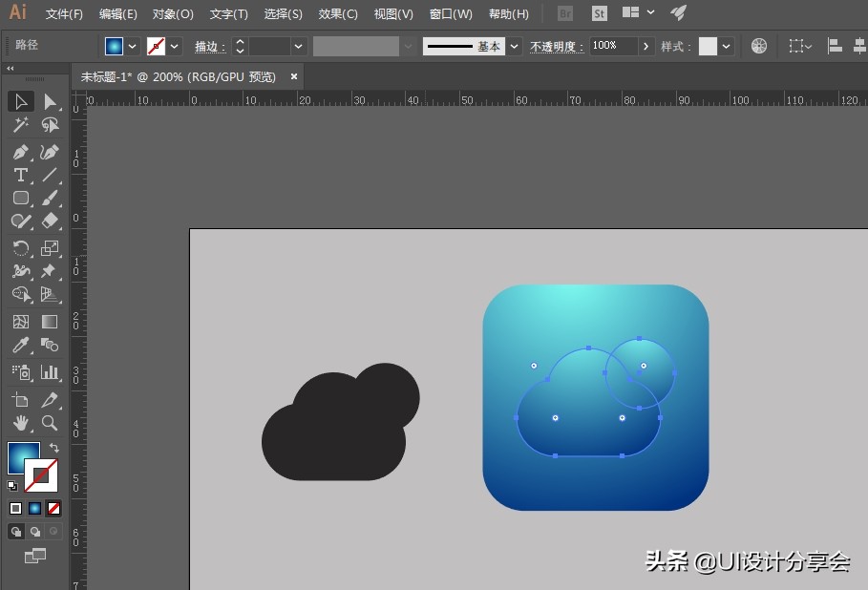Select the Rotate tool
Image resolution: width=868 pixels, height=590 pixels.
click(21, 247)
